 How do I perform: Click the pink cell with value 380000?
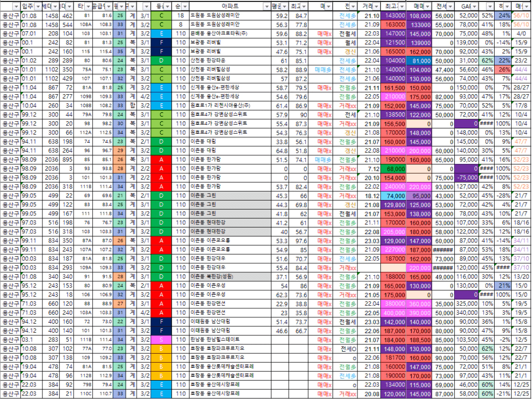pos(393,304)
